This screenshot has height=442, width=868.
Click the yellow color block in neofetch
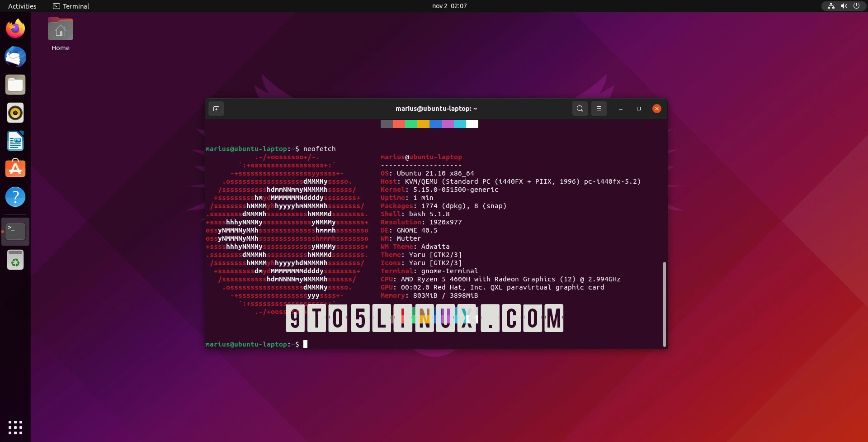(x=423, y=124)
